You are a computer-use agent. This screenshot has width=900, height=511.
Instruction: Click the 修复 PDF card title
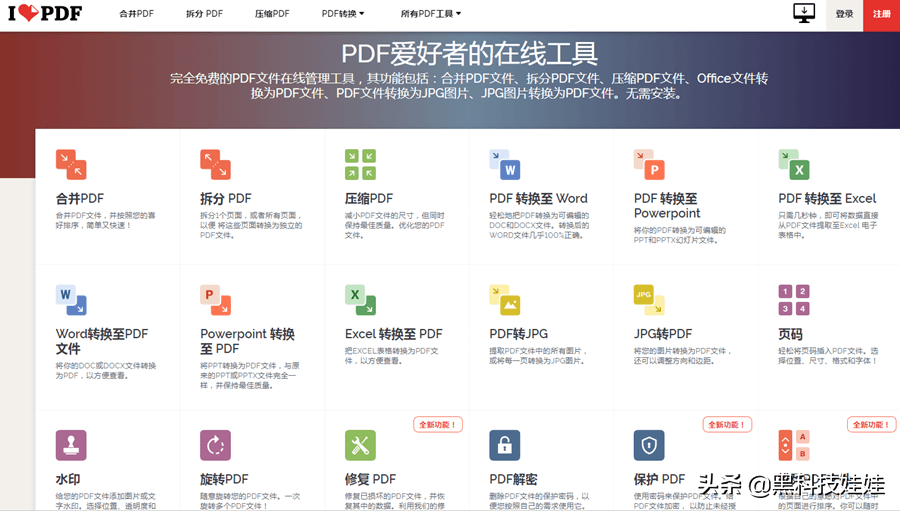[x=370, y=479]
